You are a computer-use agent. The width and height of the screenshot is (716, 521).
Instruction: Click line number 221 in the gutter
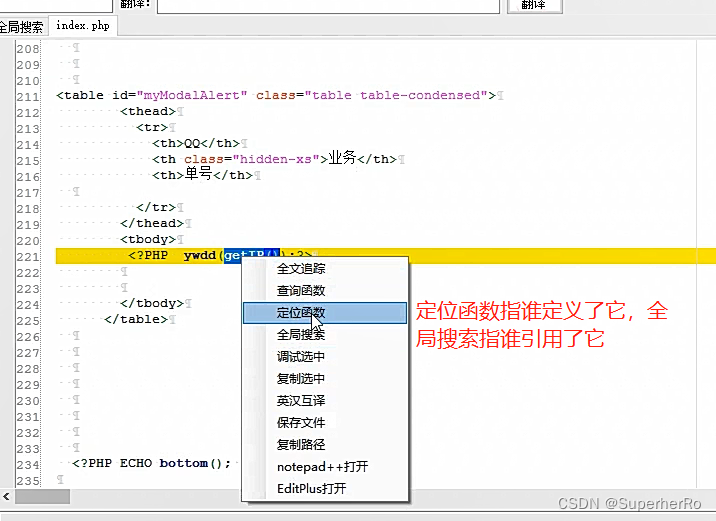pos(28,257)
